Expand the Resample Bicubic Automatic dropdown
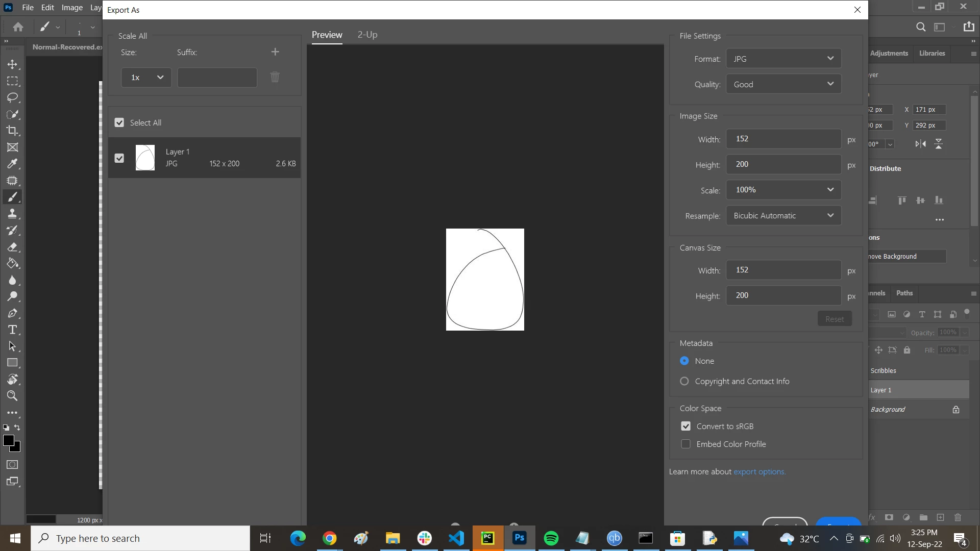This screenshot has width=980, height=551. (x=783, y=215)
